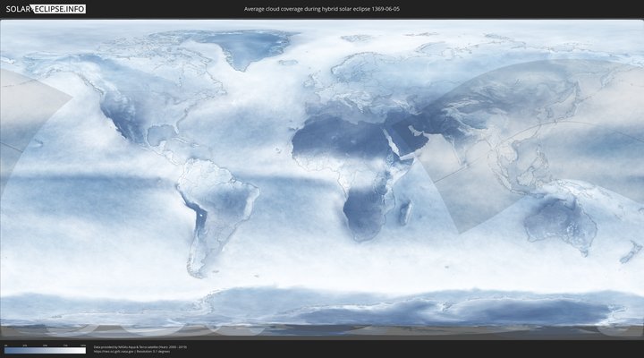Click the 'Data provided by NASA Aqua & Terra satellite' credit line
The width and height of the screenshot is (644, 358).
[140, 347]
